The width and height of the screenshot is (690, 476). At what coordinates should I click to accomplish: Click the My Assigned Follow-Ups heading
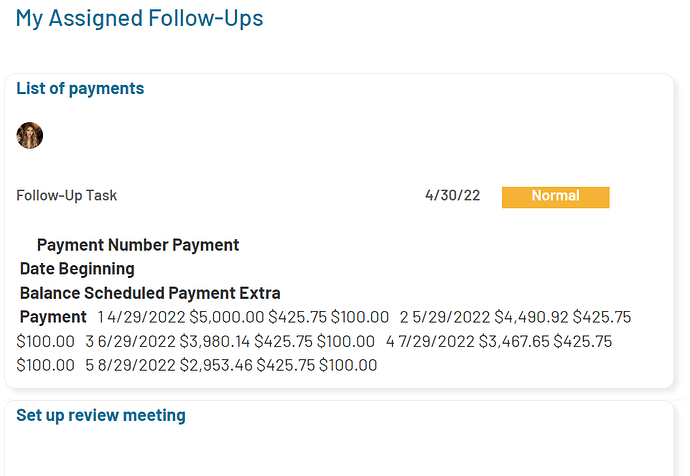tap(139, 18)
